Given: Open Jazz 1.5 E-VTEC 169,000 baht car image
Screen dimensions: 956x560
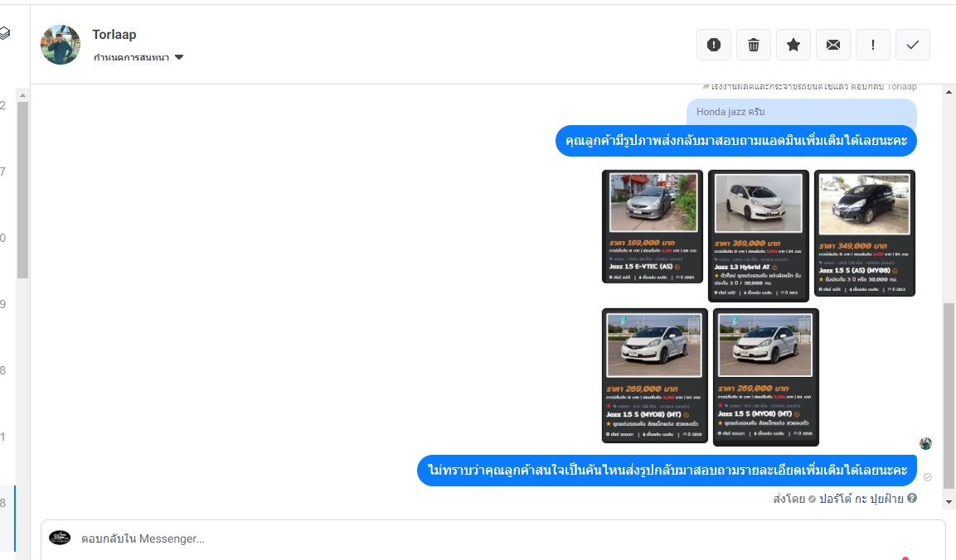Looking at the screenshot, I should [653, 227].
